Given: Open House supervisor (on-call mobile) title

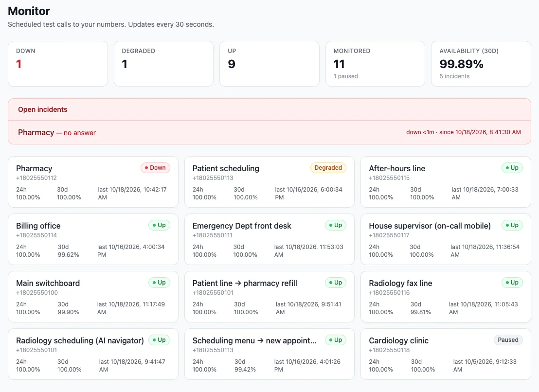Looking at the screenshot, I should [430, 226].
